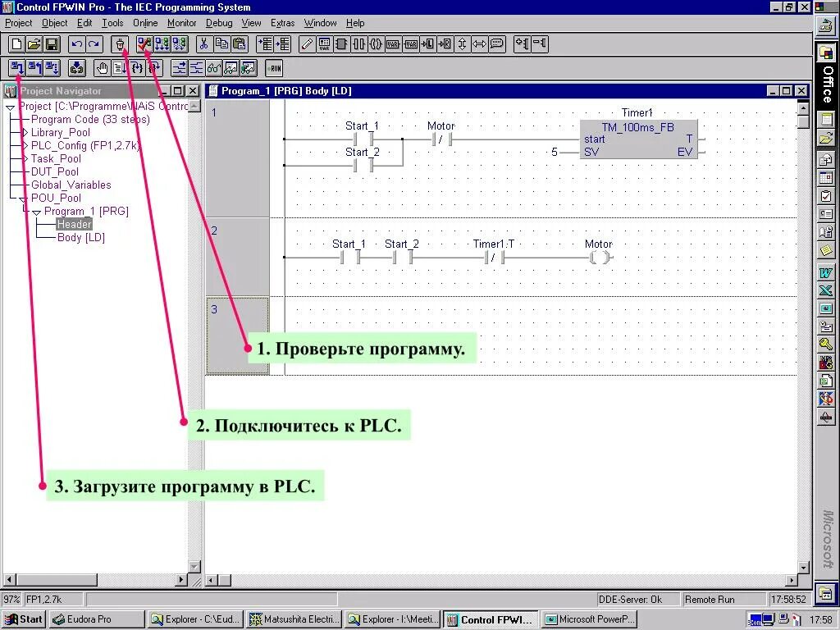840x630 pixels.
Task: Click the vertical double-arrow icon
Action: [x=463, y=44]
